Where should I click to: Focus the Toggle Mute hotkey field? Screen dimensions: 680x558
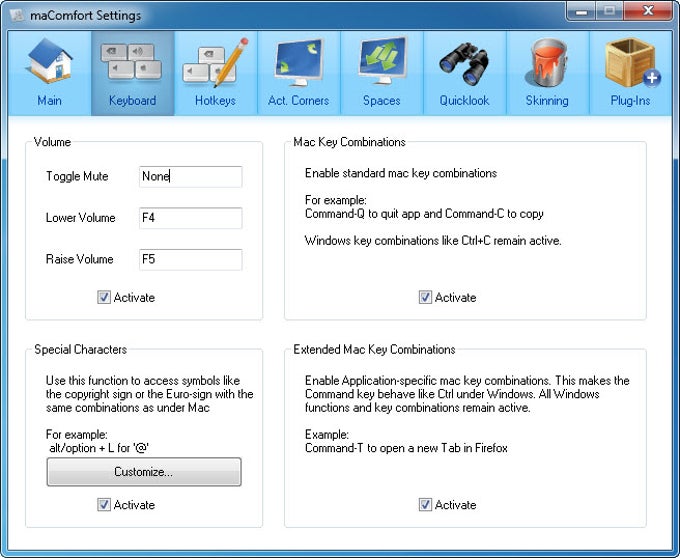pyautogui.click(x=190, y=176)
